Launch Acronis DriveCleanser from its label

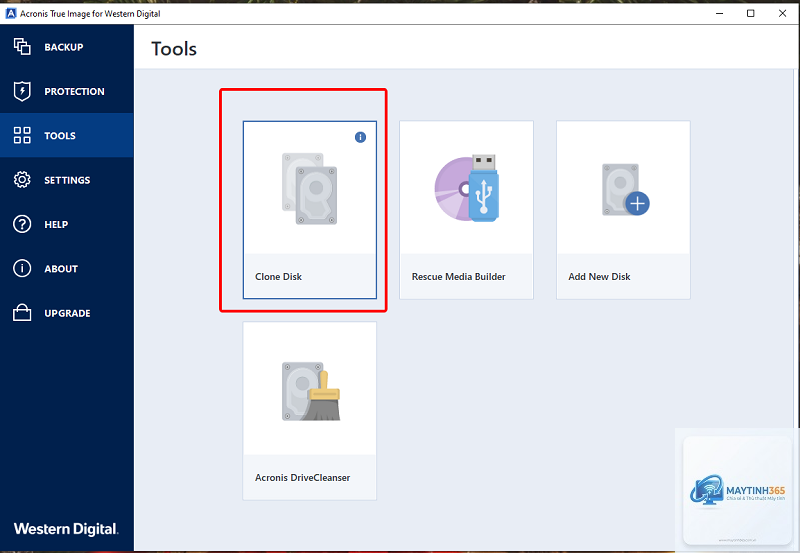pos(302,477)
